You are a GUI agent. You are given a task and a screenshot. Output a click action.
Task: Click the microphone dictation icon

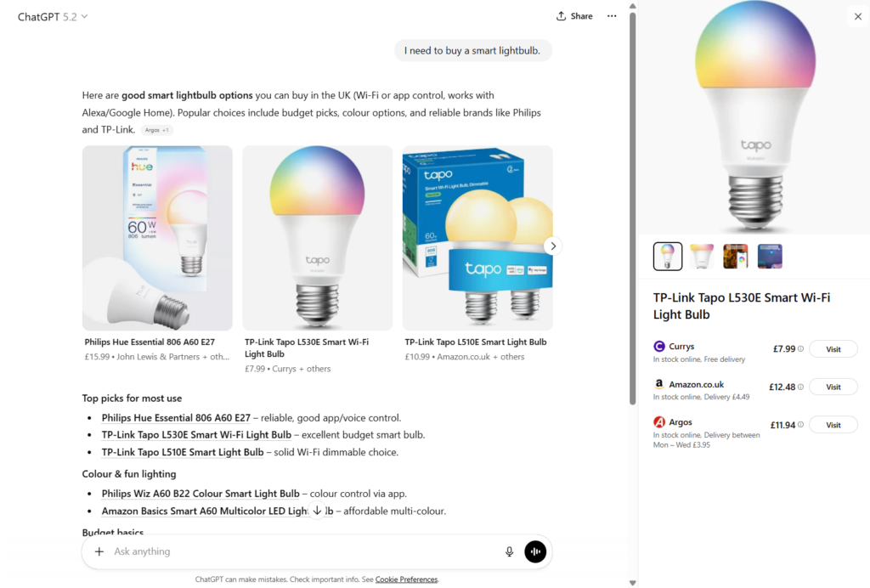click(510, 551)
